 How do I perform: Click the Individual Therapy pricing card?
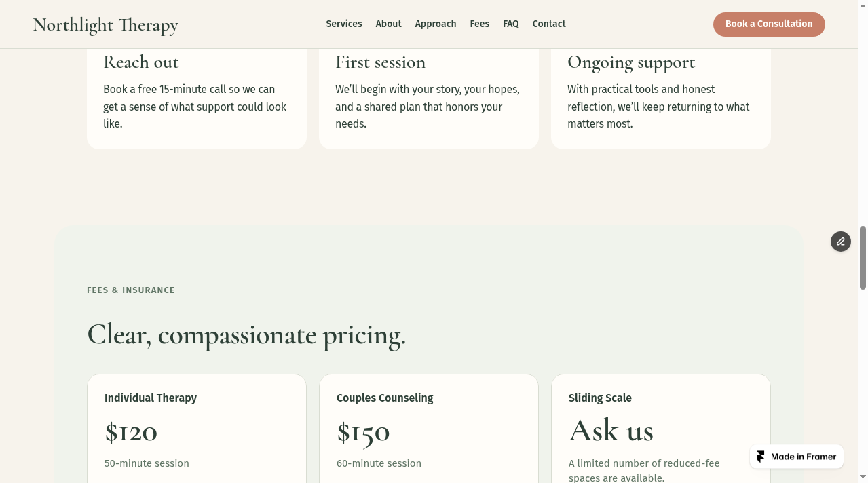197,429
